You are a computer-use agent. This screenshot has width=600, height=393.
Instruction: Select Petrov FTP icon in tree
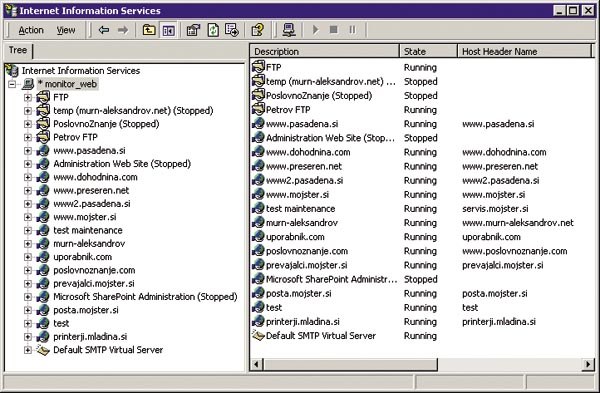click(43, 137)
